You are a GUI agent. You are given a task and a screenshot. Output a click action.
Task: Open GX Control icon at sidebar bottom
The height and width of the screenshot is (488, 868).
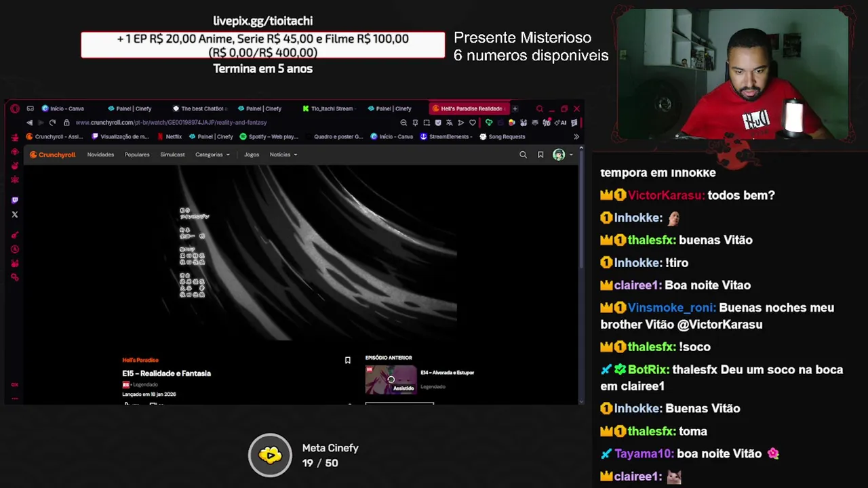[15, 384]
